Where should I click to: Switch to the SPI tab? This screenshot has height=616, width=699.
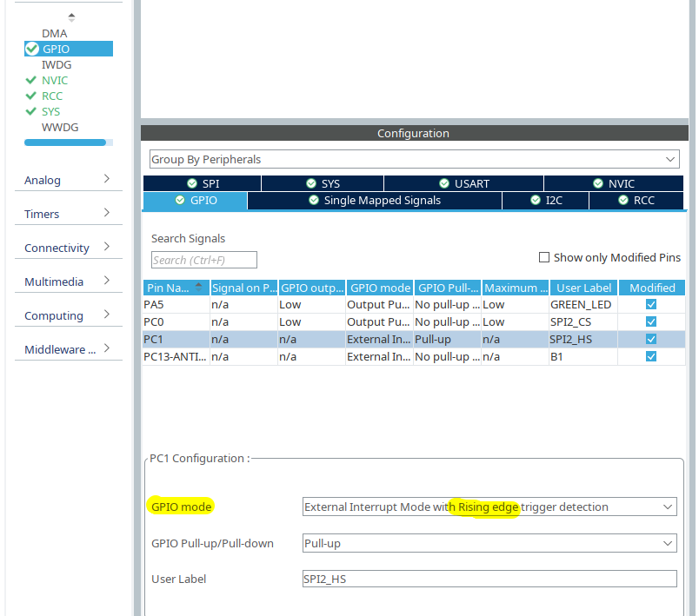point(203,183)
